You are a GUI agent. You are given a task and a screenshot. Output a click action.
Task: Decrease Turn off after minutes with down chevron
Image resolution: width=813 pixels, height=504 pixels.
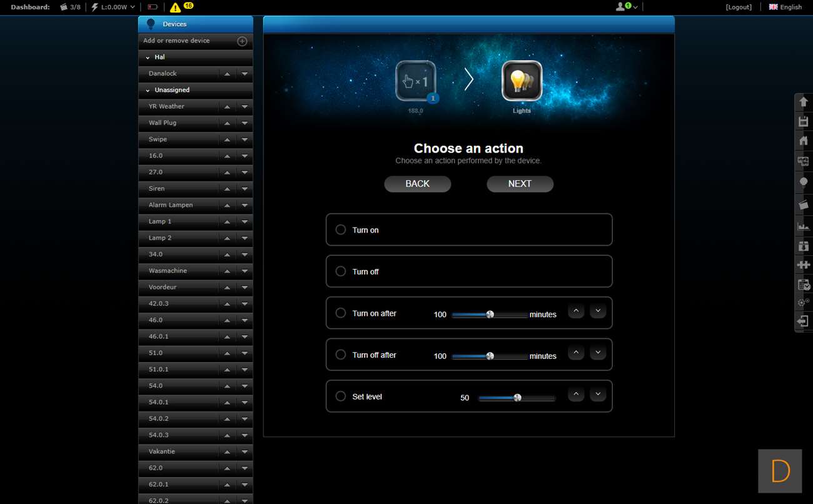[598, 352]
